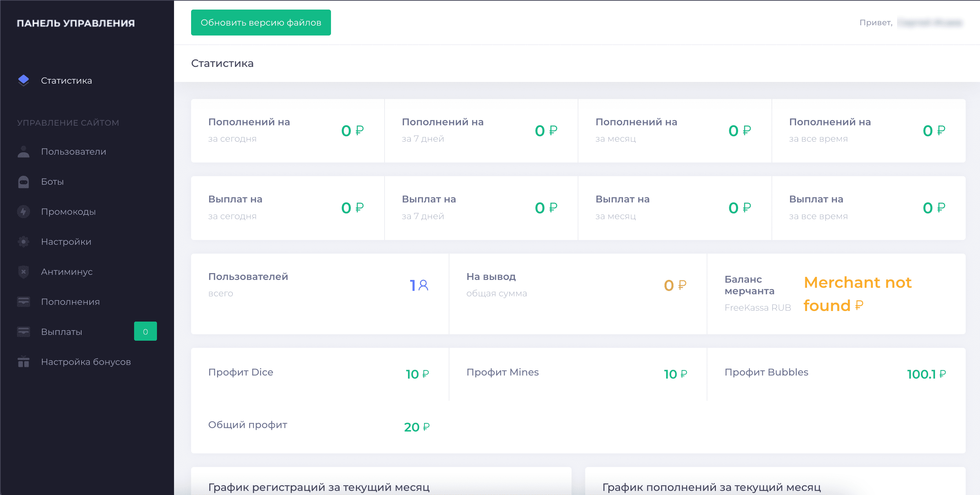
Task: Go to Настройка бонусов section
Action: (86, 362)
